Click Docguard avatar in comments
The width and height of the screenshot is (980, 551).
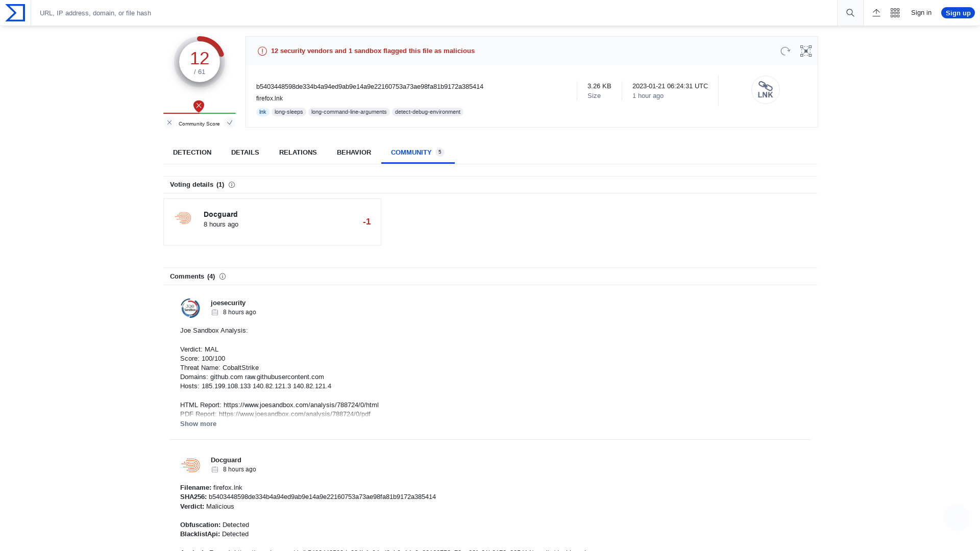click(x=190, y=465)
